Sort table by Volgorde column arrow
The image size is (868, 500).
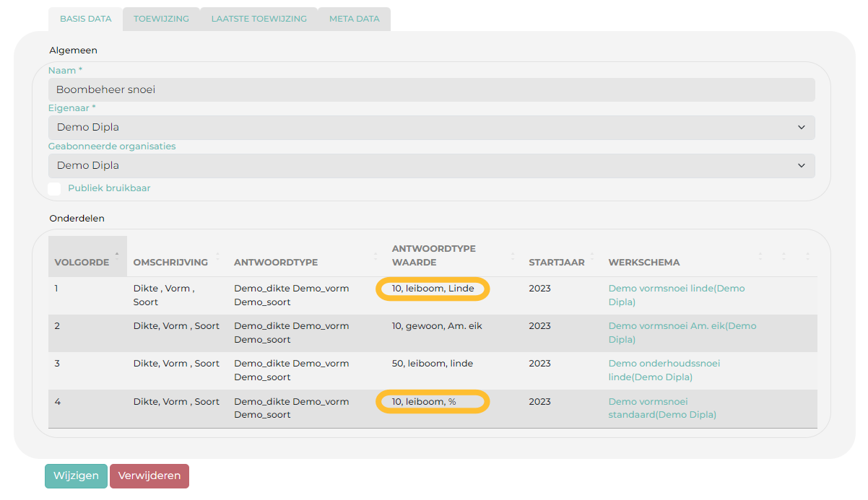[117, 255]
